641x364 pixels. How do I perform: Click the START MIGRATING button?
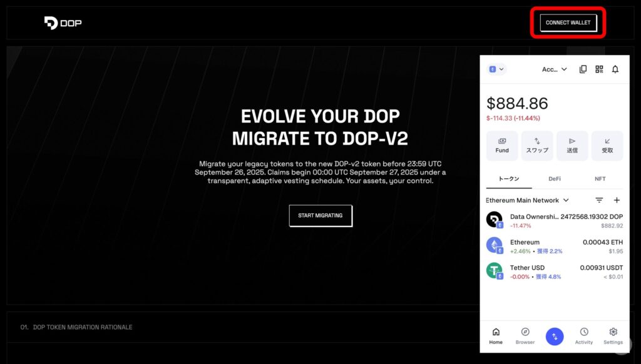pyautogui.click(x=320, y=215)
